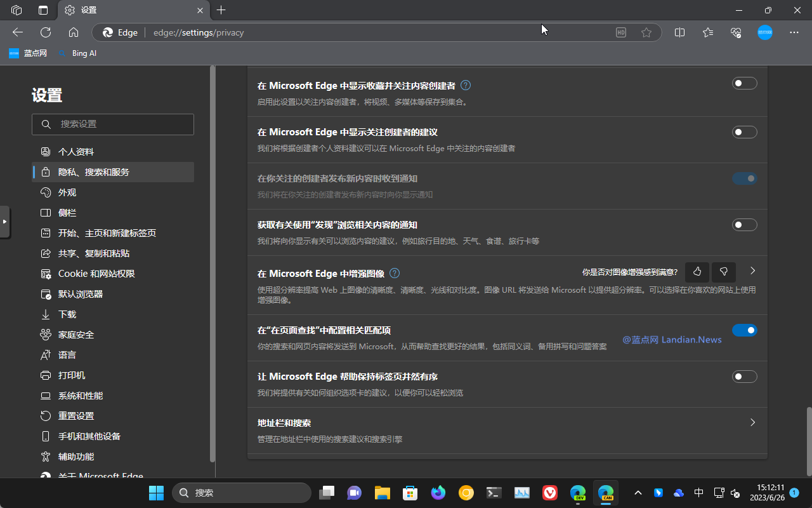Open 重置设置 section
Image resolution: width=812 pixels, height=508 pixels.
113,416
